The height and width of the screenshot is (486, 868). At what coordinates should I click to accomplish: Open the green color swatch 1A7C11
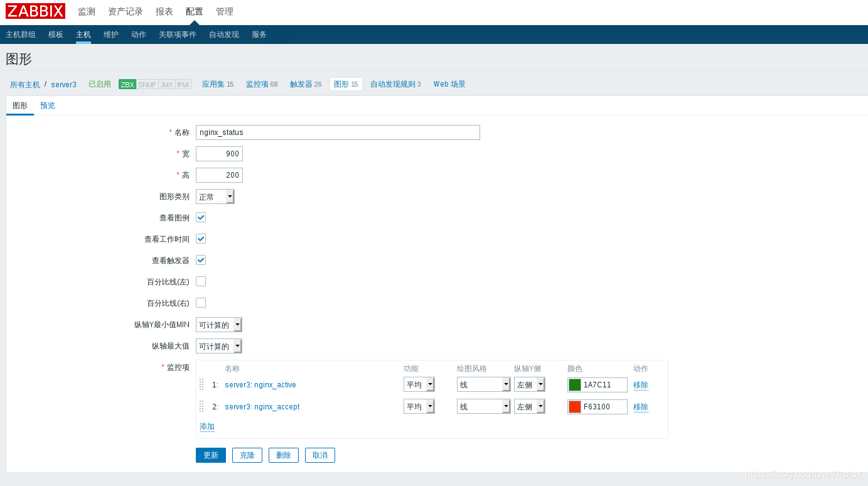point(575,385)
